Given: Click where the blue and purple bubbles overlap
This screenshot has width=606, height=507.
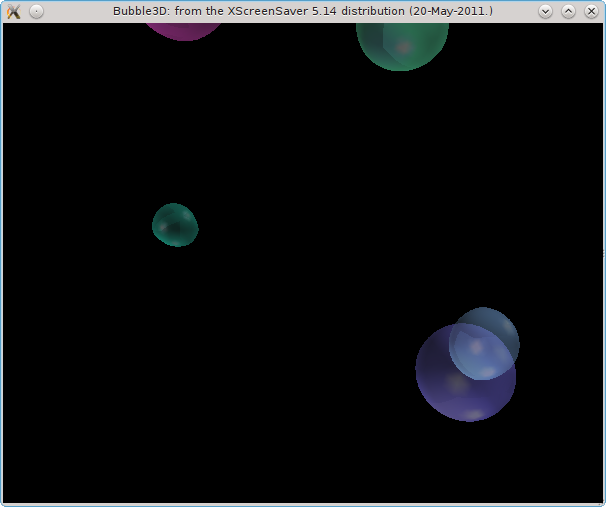Looking at the screenshot, I should [x=478, y=355].
